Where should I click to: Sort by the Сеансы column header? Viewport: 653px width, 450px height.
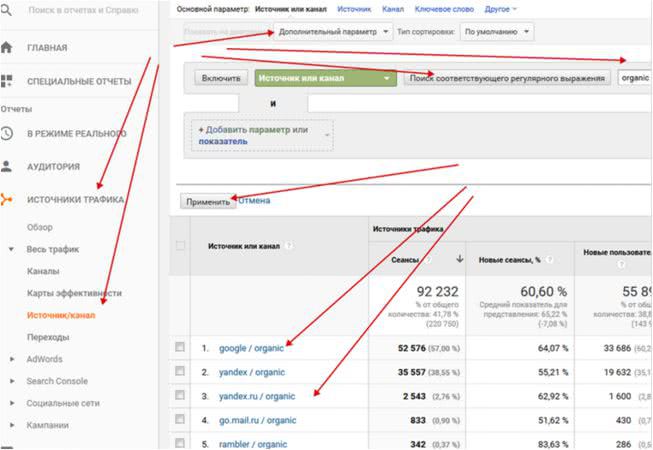(x=405, y=260)
